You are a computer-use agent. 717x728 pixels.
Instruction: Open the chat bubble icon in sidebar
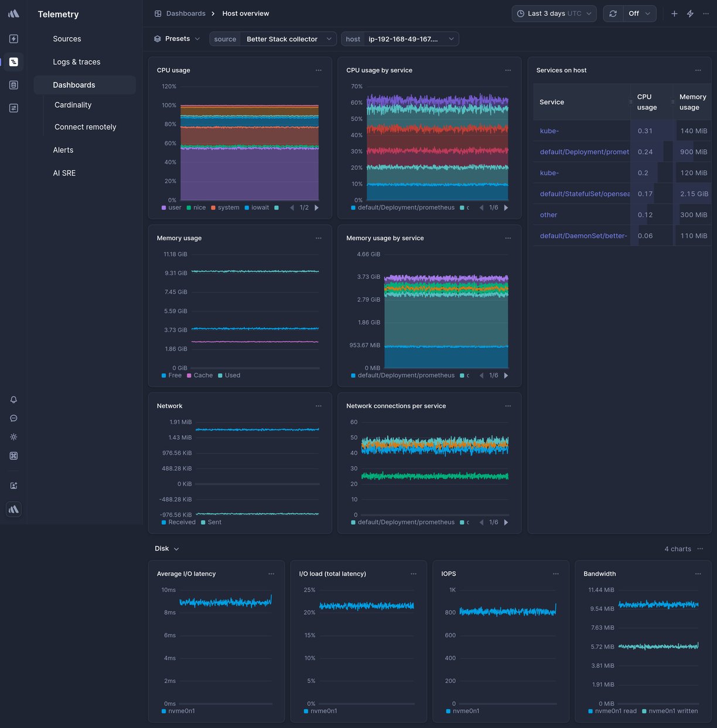13,418
